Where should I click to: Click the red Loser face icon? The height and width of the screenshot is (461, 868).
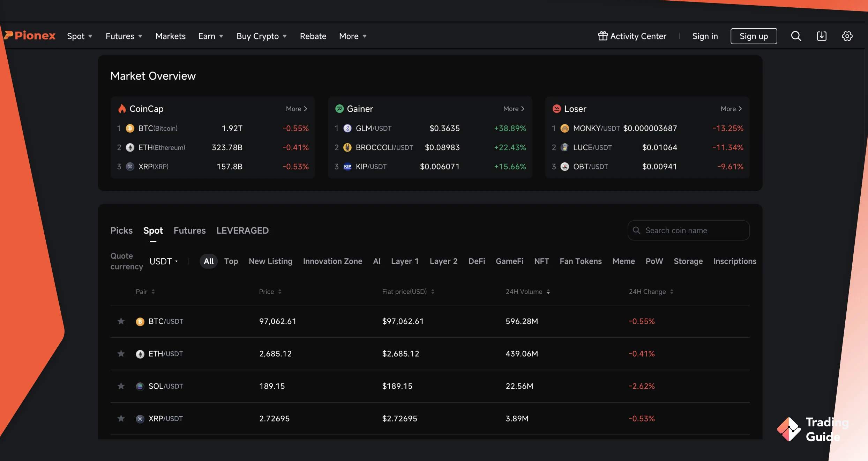[x=556, y=109]
